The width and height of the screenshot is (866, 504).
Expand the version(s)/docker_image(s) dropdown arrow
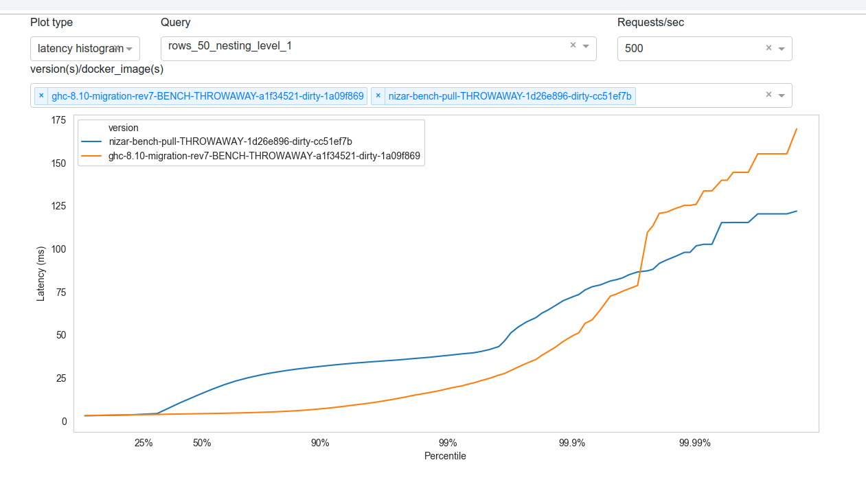point(782,95)
